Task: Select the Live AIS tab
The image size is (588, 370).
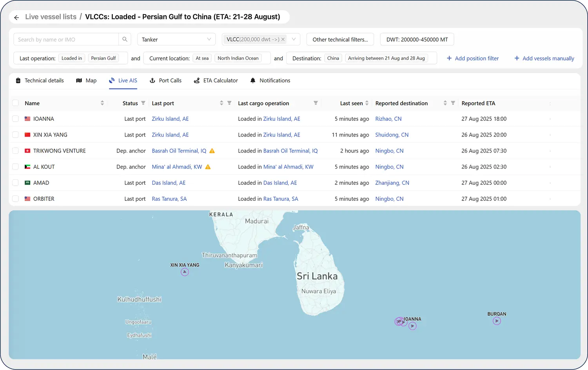Action: [x=123, y=80]
